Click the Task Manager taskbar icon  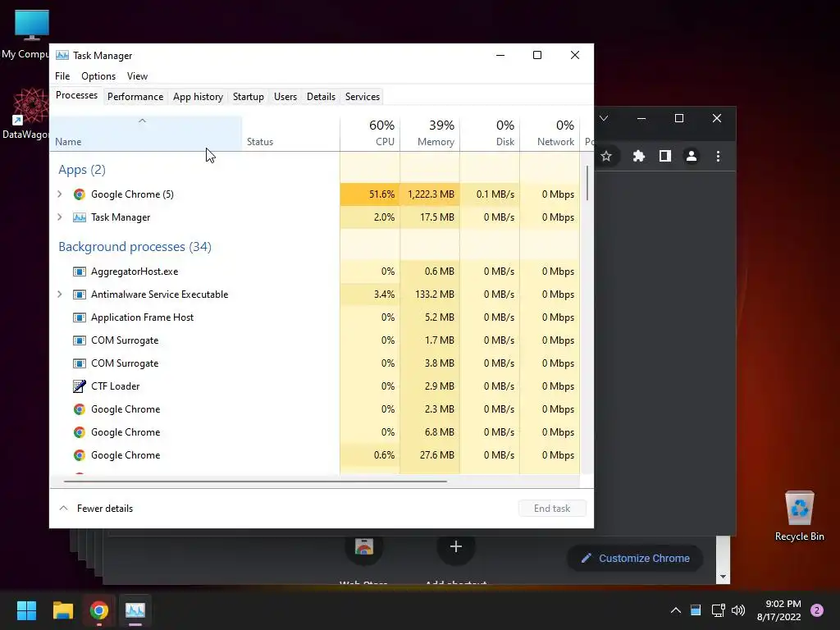click(x=135, y=610)
